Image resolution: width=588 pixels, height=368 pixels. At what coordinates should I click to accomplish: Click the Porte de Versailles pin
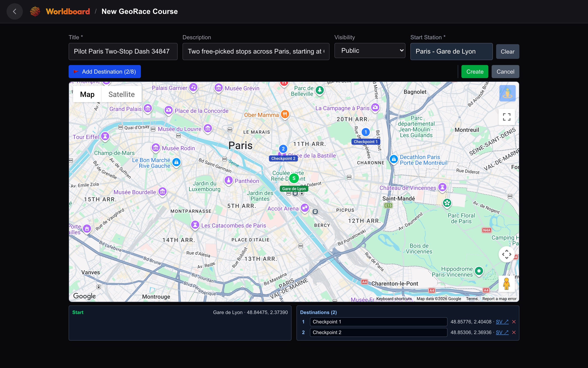(x=87, y=229)
